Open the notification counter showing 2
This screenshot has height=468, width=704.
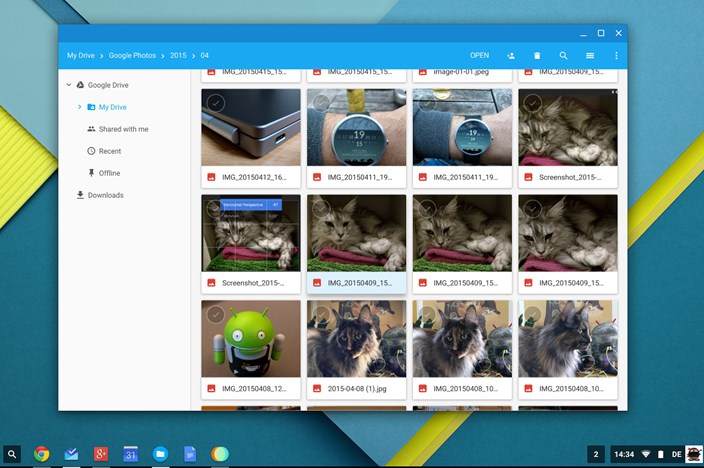[x=596, y=454]
